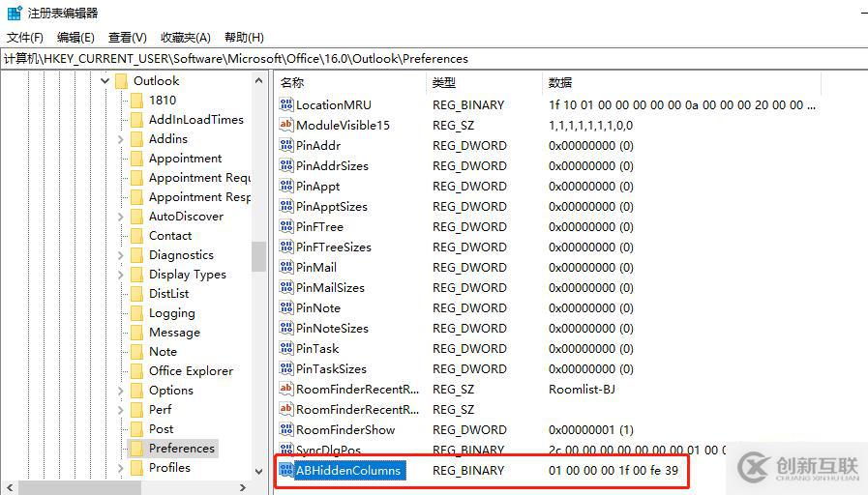Screen dimensions: 868x495
Task: Click the Outlook folder icon in tree
Action: point(121,81)
